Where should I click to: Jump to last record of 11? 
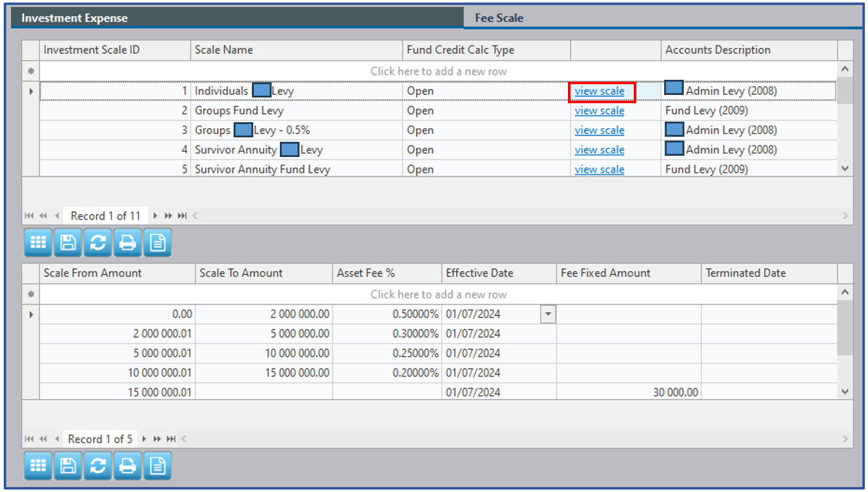click(182, 216)
